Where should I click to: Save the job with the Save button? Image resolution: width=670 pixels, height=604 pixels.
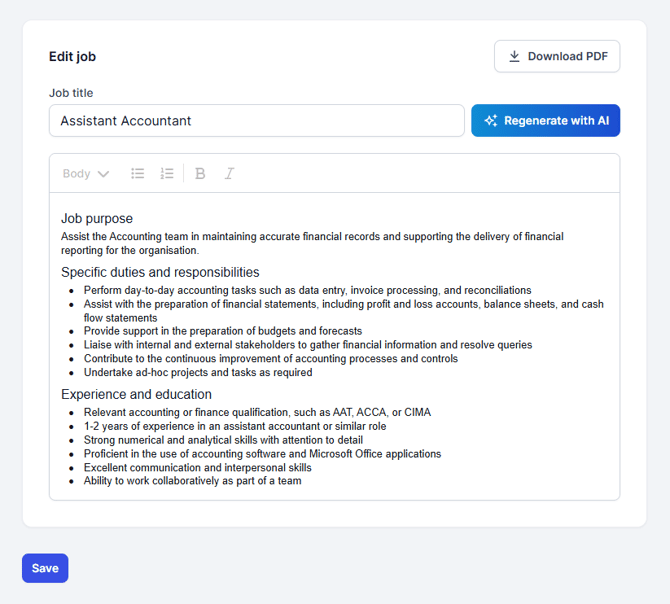click(45, 568)
